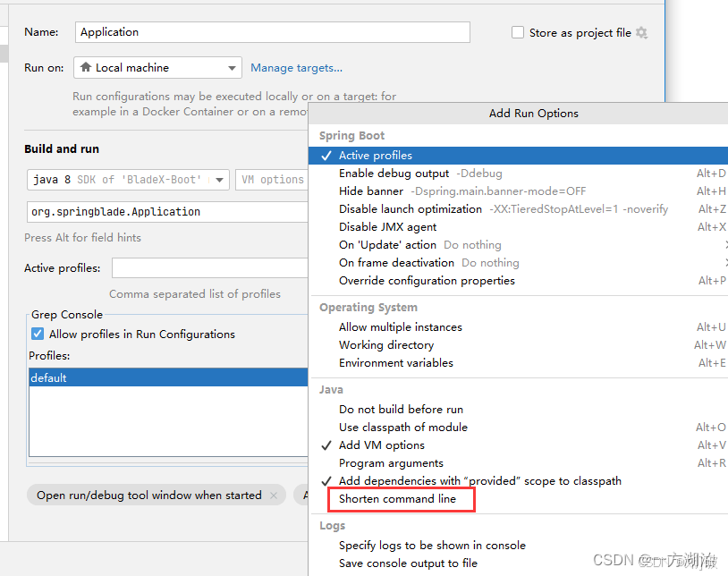
Task: Open On 'Update' action submenu
Action: (x=518, y=244)
